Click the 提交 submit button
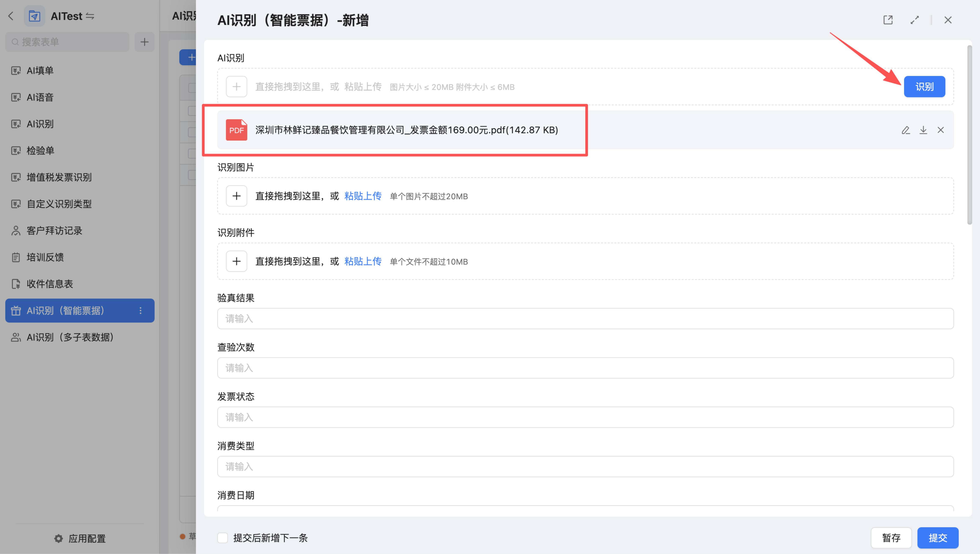Viewport: 980px width, 554px height. pyautogui.click(x=938, y=538)
